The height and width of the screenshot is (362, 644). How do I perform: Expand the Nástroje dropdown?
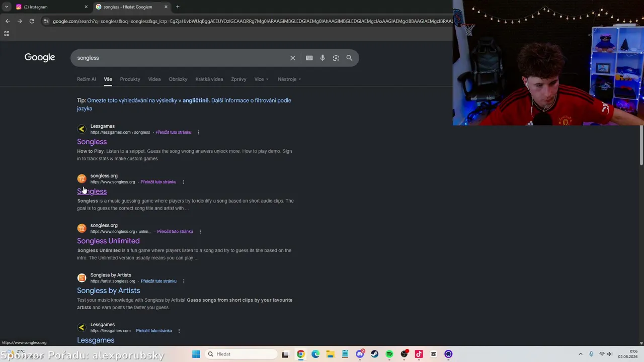point(289,79)
